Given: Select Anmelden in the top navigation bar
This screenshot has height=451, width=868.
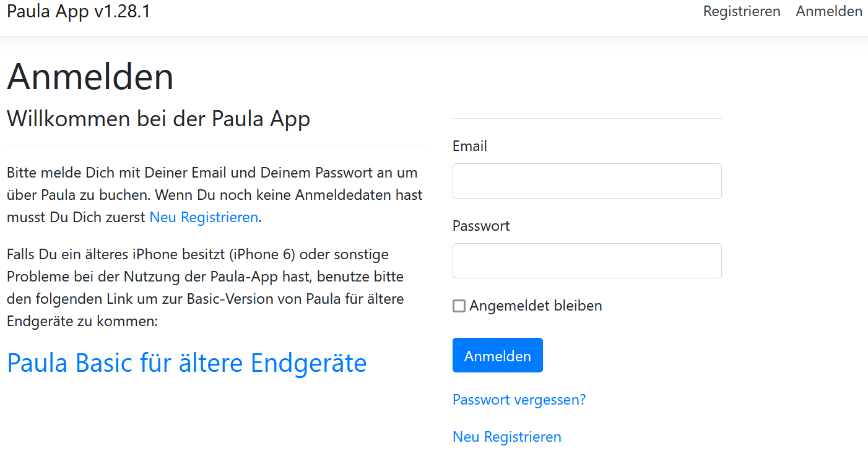Looking at the screenshot, I should coord(828,11).
